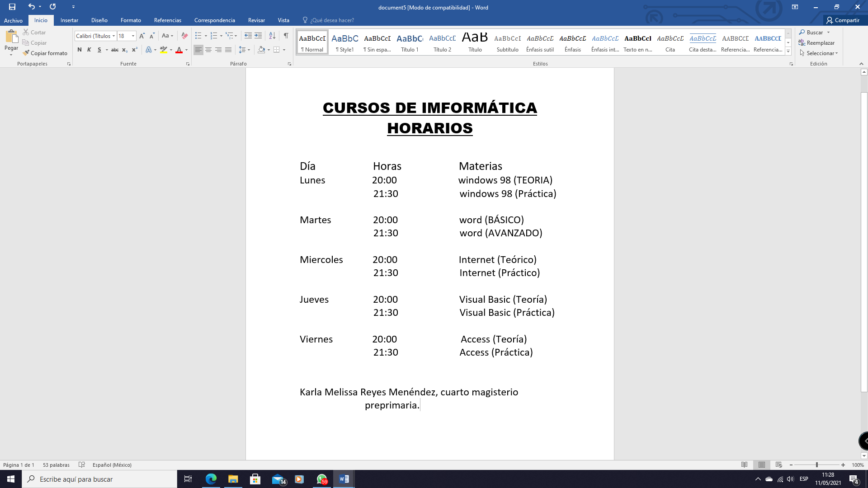Apply red font color
The image size is (868, 488).
tap(179, 50)
